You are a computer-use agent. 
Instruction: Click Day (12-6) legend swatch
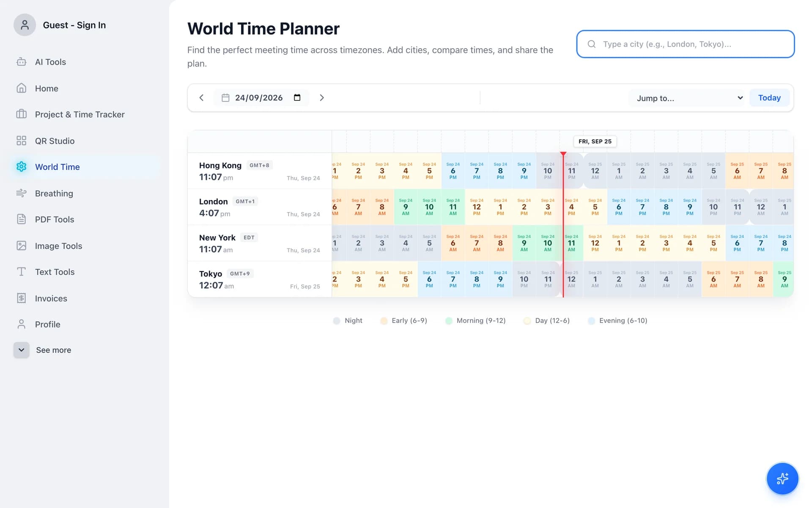tap(527, 321)
